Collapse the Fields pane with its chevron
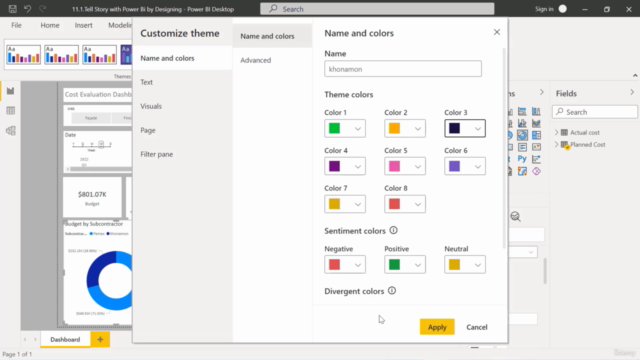Screen dimensions: 640x360 point(632,93)
